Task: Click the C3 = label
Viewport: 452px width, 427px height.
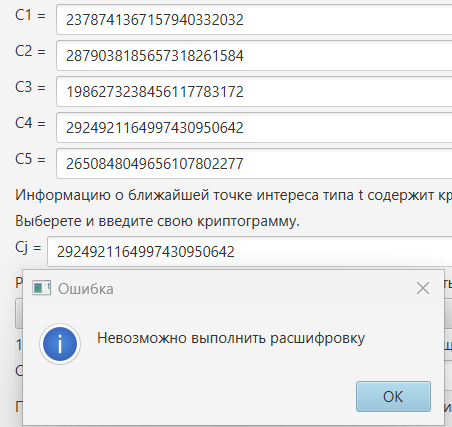Action: point(30,87)
